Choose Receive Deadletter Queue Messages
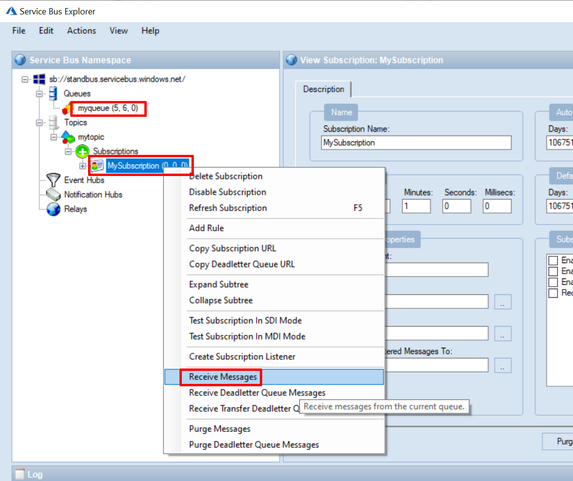 point(274,393)
